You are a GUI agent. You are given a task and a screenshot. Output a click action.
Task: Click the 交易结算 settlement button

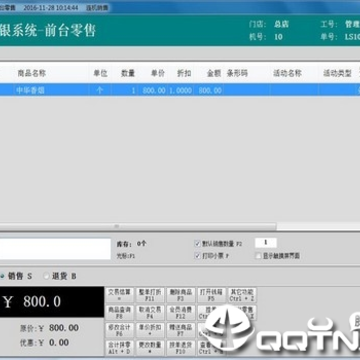tap(120, 295)
